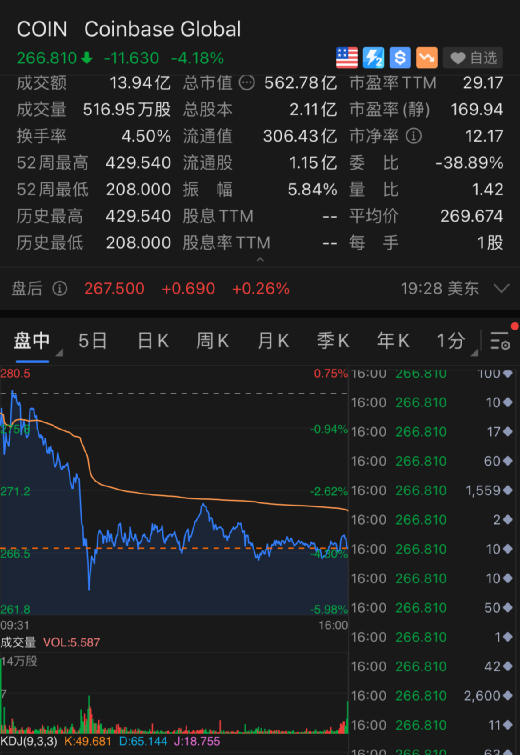The height and width of the screenshot is (755, 520).
Task: Switch to the 年K chart tab
Action: (393, 341)
